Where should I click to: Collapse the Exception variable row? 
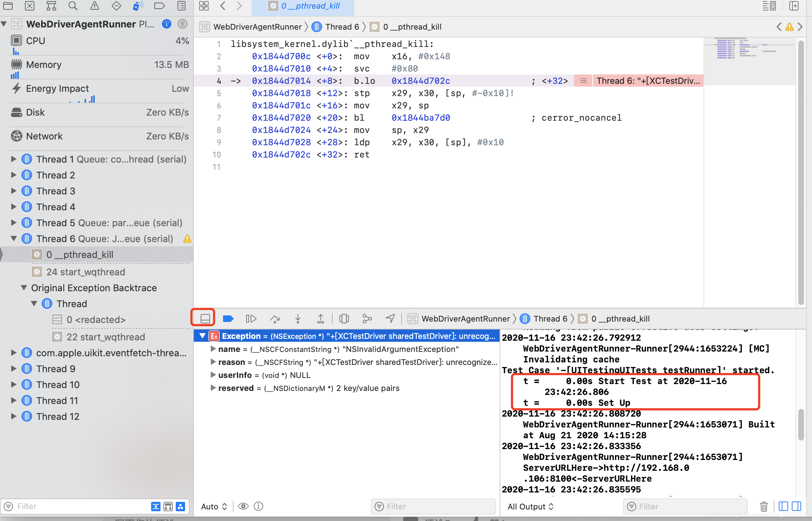click(x=202, y=336)
